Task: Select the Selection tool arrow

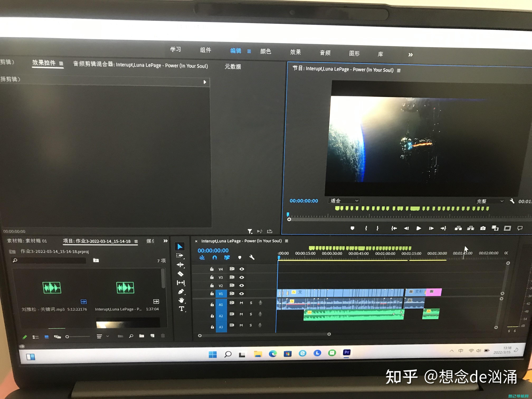Action: [180, 246]
